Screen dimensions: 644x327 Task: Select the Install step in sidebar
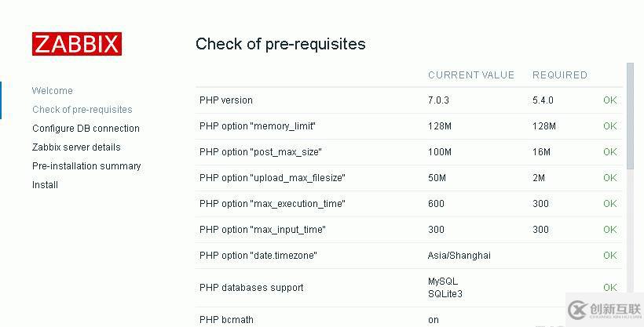pos(45,185)
